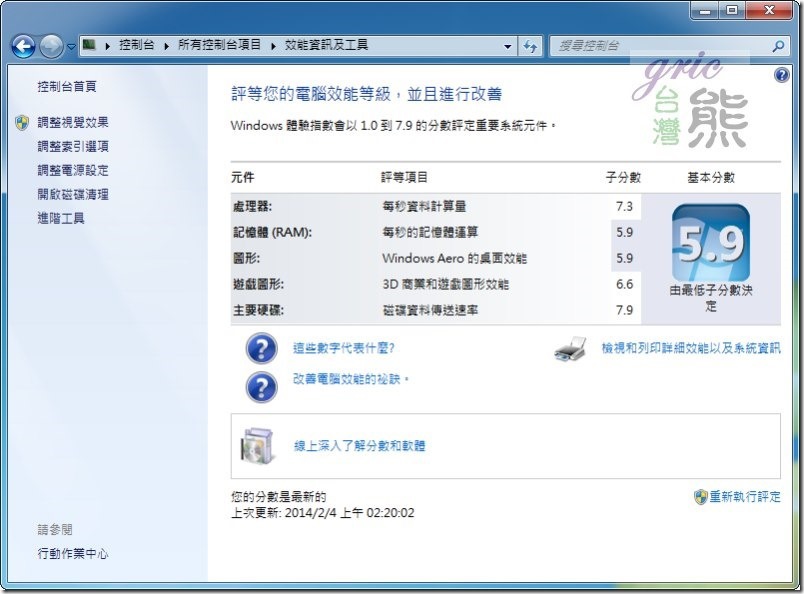Viewport: 804px width, 594px height.
Task: Open 檢視和列印詳細效能以及系統資訊 link
Action: [x=691, y=348]
